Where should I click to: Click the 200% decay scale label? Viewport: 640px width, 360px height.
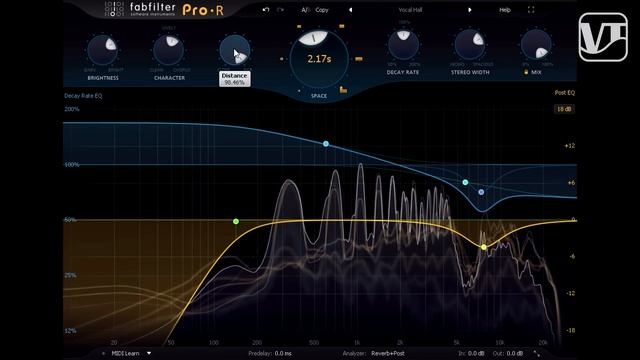point(72,109)
